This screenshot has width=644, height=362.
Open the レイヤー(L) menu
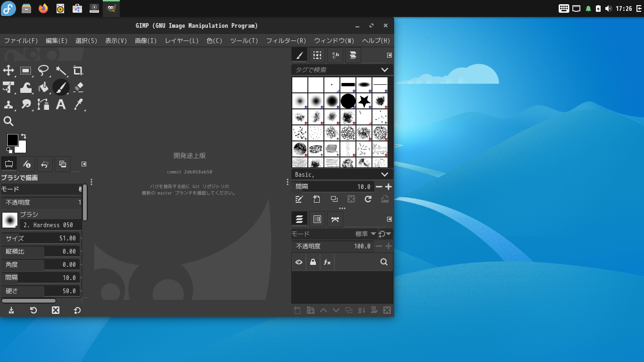(x=182, y=41)
